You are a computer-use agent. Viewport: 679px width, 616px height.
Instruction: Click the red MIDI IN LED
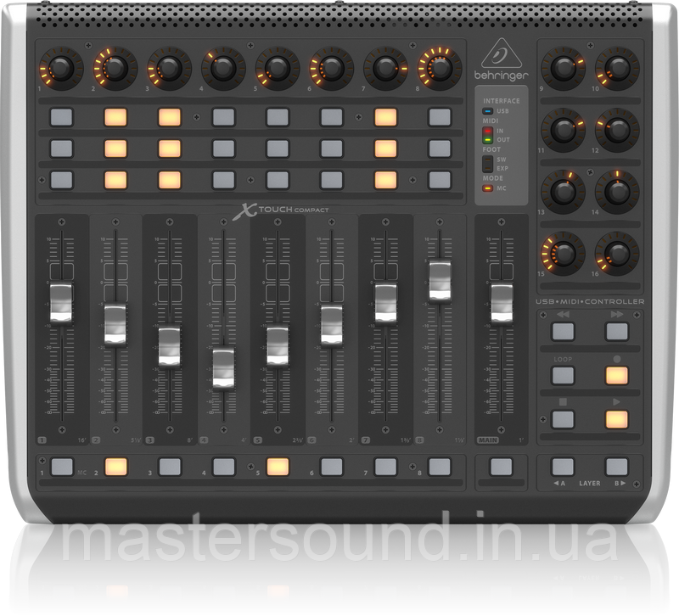click(488, 131)
